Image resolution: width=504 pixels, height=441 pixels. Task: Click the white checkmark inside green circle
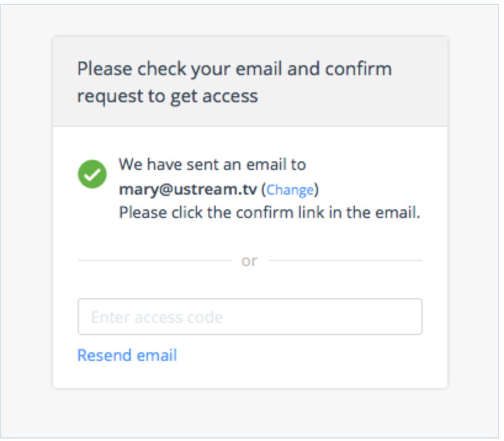click(92, 176)
